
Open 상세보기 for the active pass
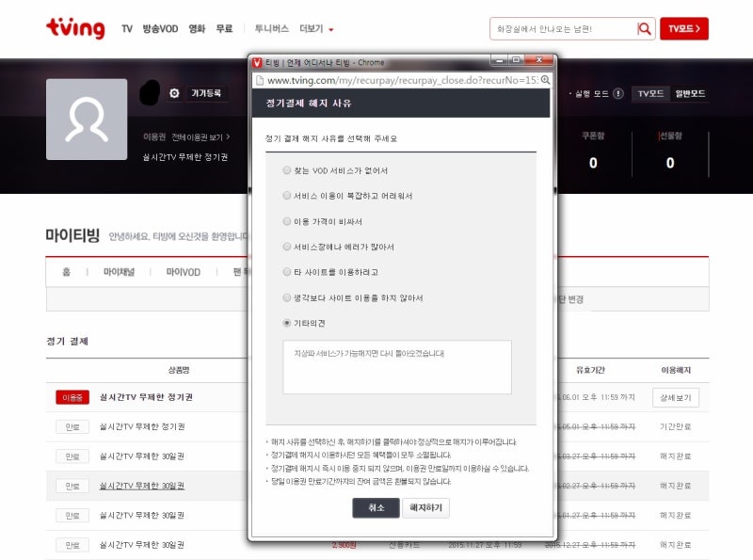click(674, 397)
